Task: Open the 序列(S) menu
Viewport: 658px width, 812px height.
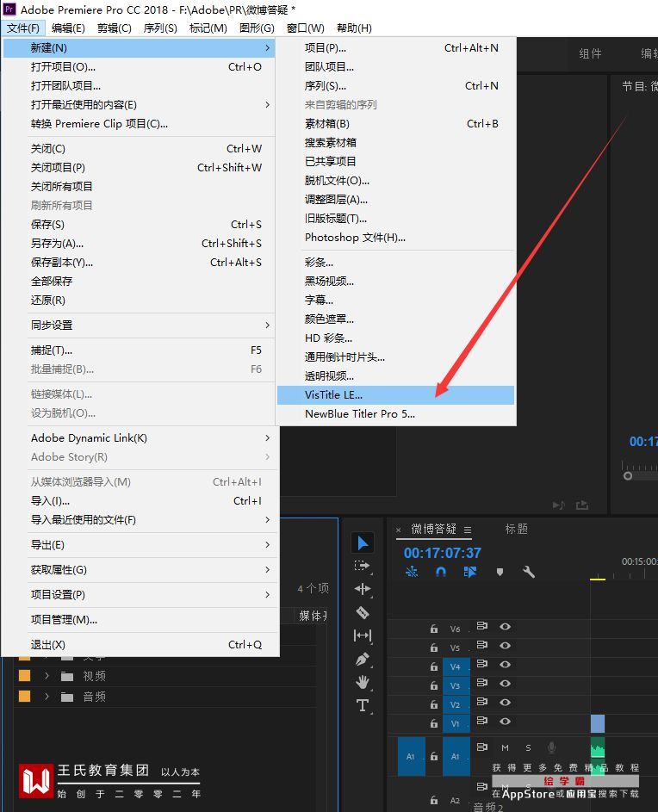Action: [160, 28]
